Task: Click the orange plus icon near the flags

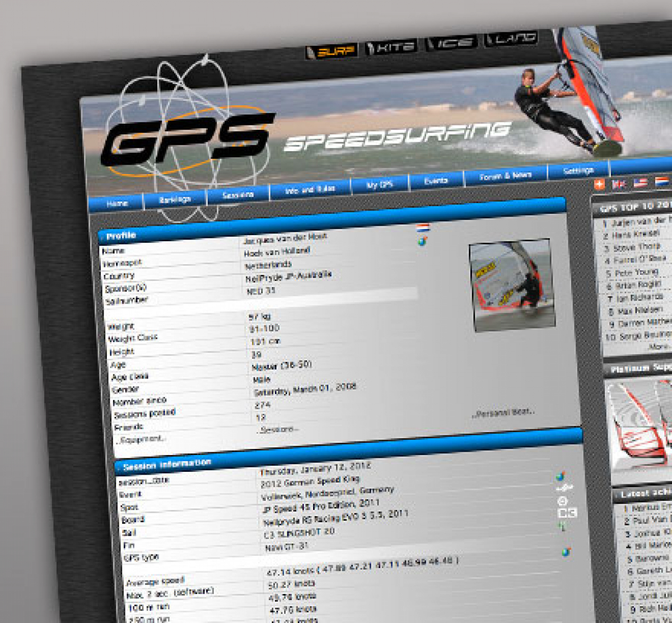Action: [x=599, y=185]
